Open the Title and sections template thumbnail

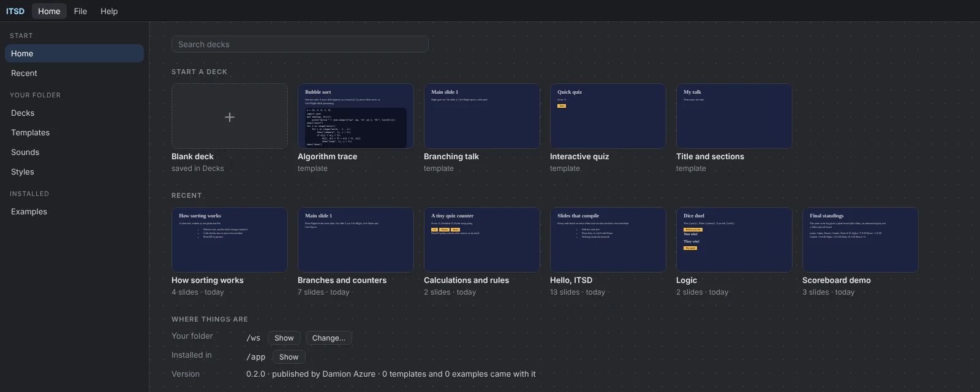[x=734, y=116]
